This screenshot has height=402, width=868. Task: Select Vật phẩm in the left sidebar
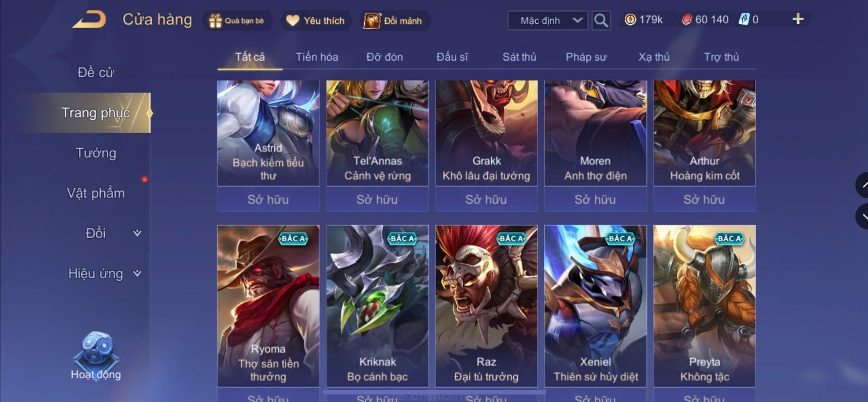point(96,193)
